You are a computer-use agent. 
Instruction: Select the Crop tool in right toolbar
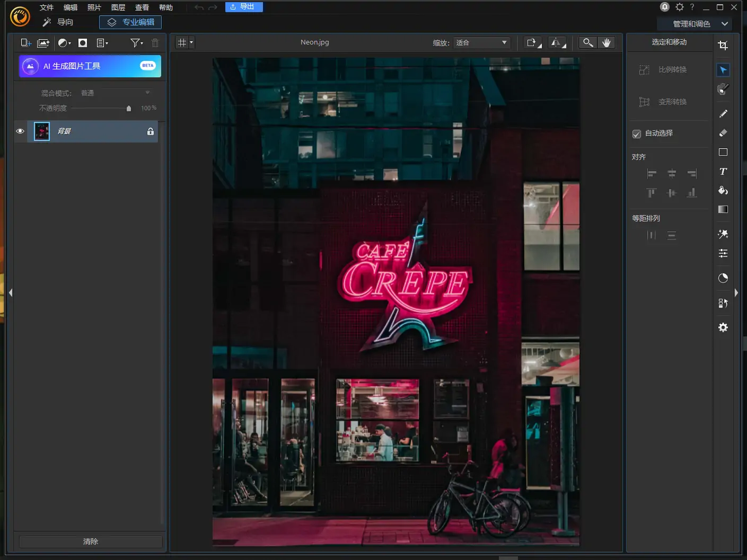(723, 46)
